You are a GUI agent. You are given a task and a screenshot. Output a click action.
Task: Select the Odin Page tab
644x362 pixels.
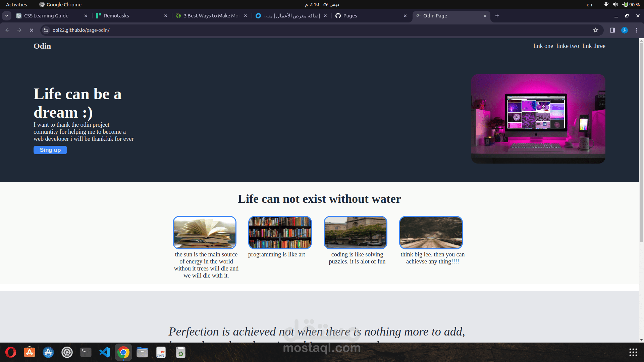tap(451, 16)
